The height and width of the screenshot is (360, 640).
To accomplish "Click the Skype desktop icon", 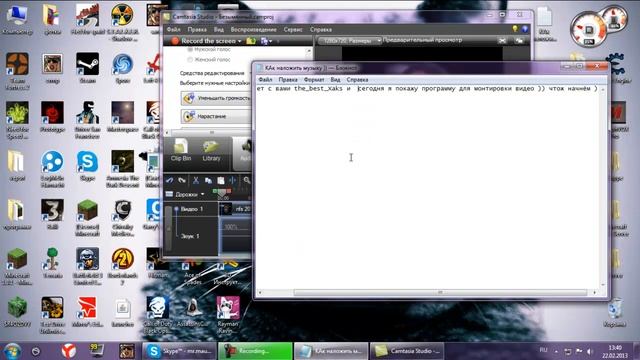I will point(87,165).
